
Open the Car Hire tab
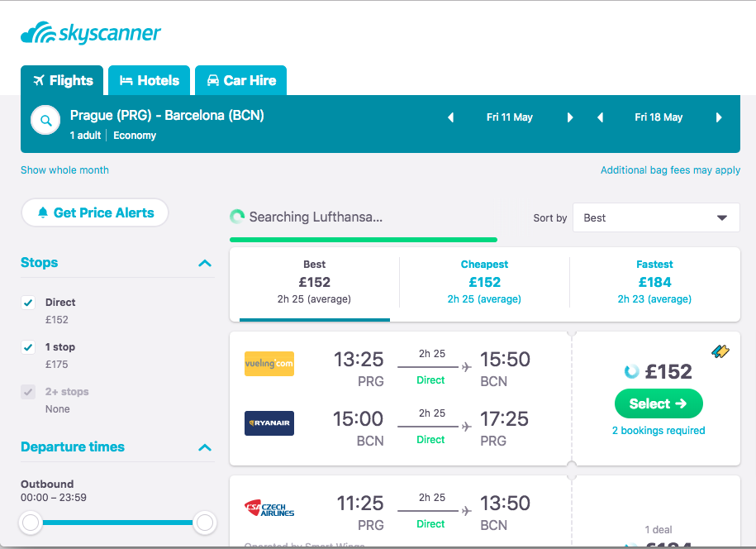tap(240, 80)
